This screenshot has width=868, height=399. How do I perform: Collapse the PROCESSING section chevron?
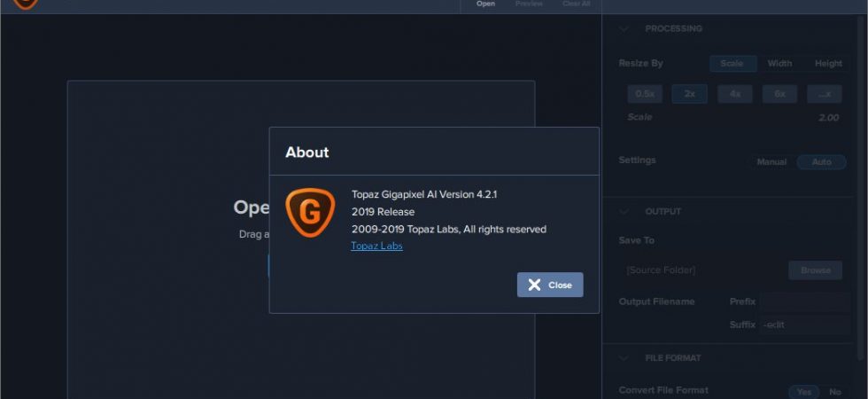[x=624, y=28]
